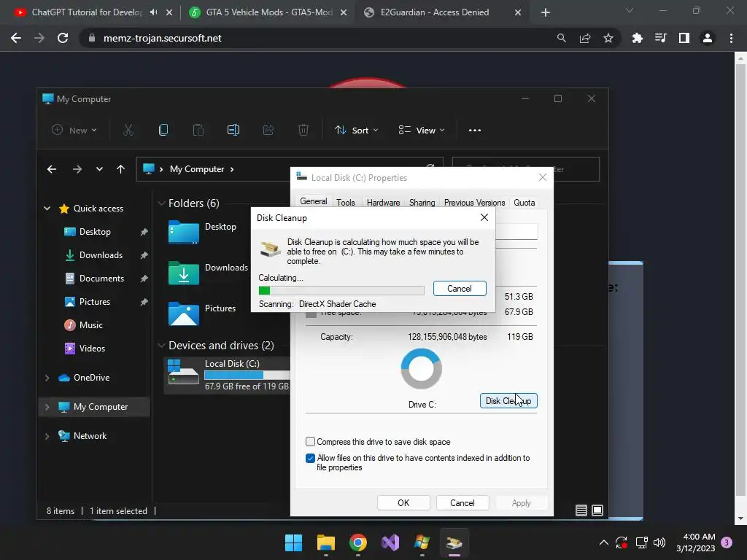Go forward in File Explorer
This screenshot has height=560, width=747.
[77, 169]
